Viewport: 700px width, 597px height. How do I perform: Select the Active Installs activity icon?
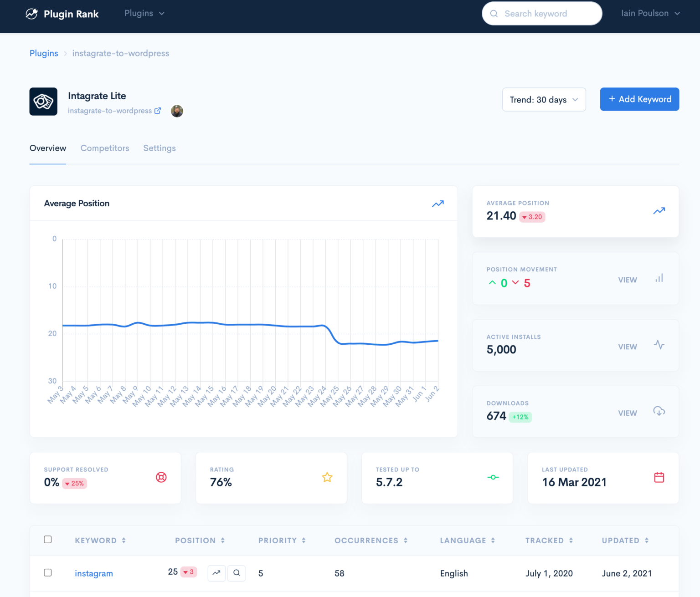coord(659,345)
